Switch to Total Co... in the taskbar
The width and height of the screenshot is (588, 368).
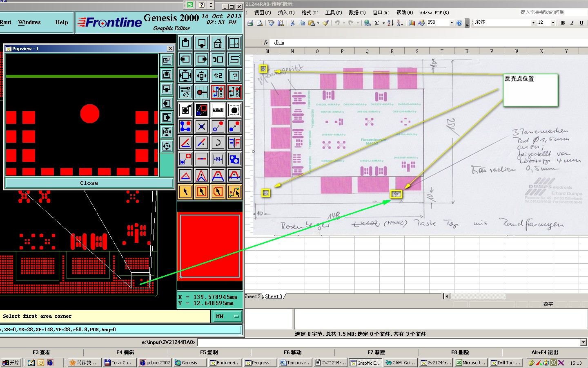tap(119, 363)
